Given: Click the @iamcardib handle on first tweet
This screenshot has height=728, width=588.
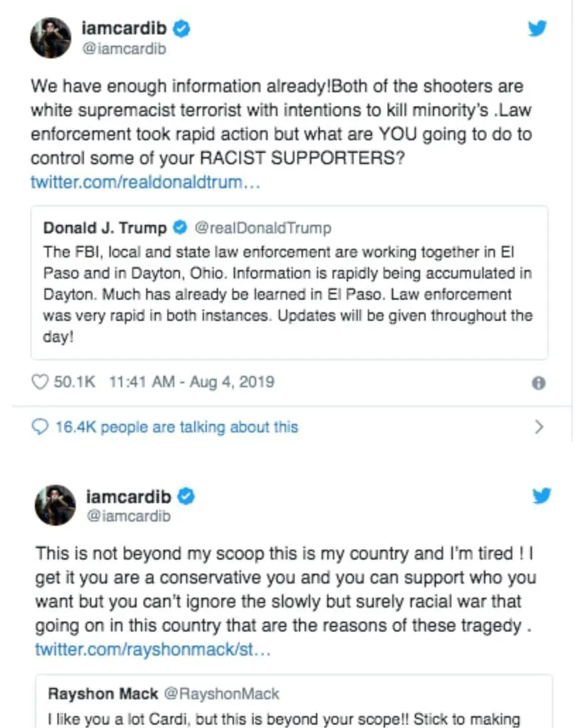Looking at the screenshot, I should 124,48.
